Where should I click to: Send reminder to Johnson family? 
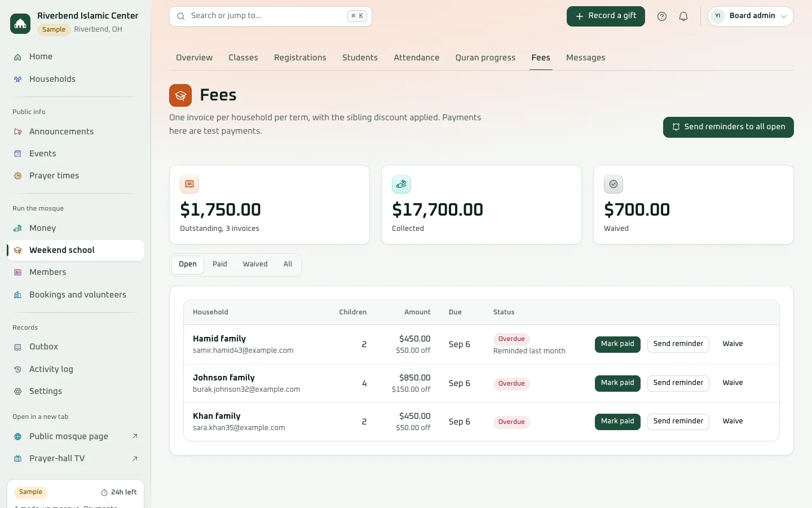(x=678, y=383)
